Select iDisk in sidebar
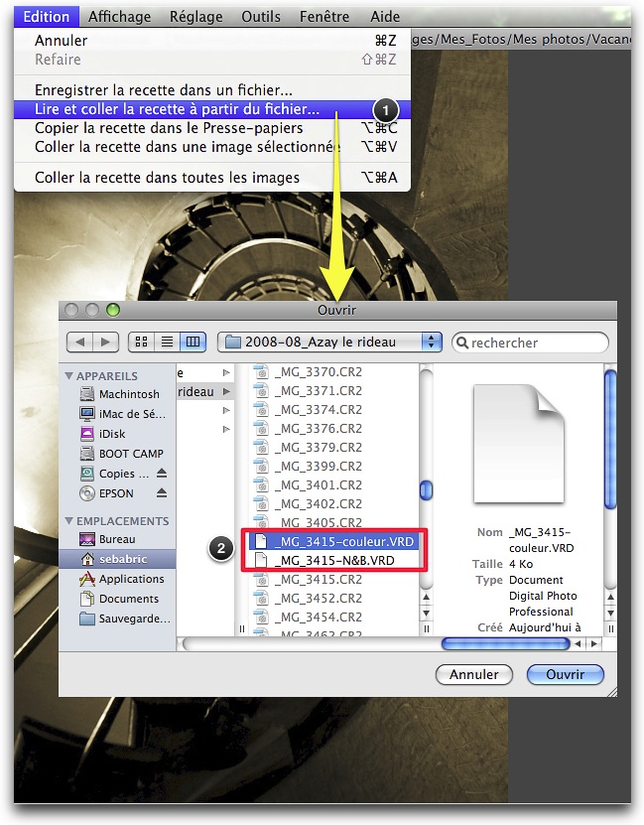The width and height of the screenshot is (644, 825). point(118,434)
